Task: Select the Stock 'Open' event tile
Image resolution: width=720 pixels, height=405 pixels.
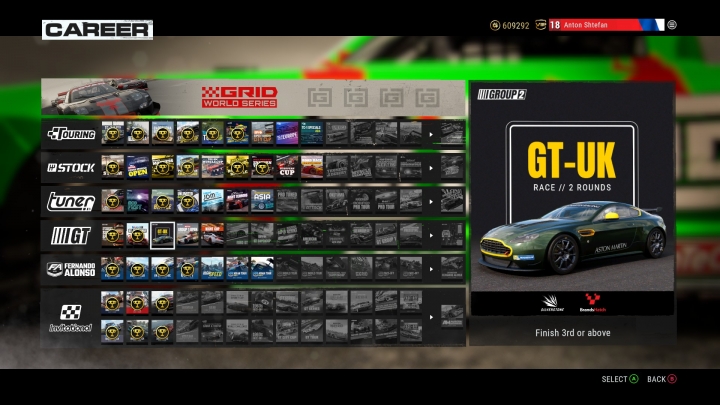Action: [138, 168]
